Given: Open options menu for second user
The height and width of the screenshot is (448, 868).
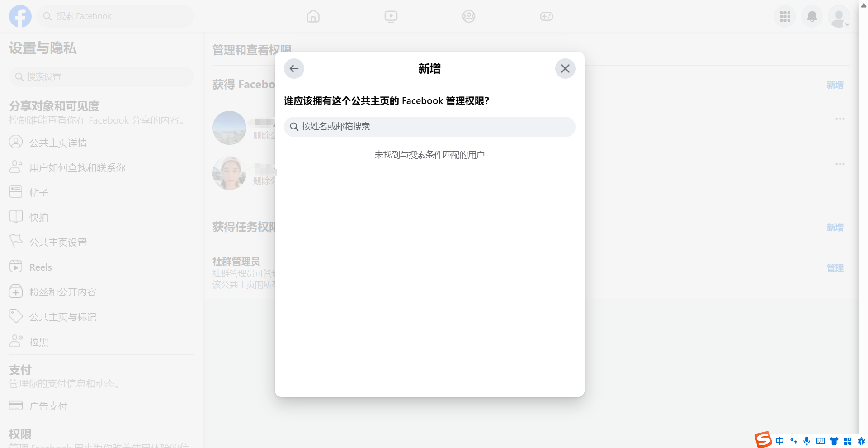Looking at the screenshot, I should [840, 164].
